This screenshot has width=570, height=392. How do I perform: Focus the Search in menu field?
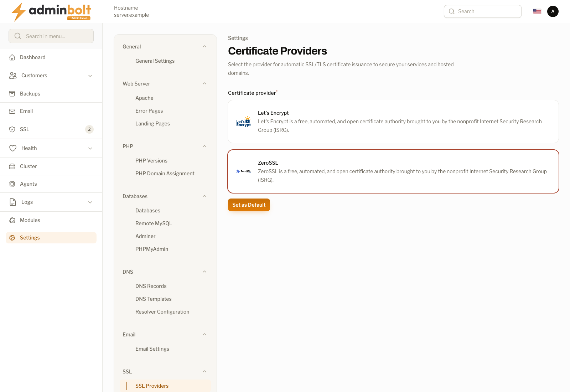pyautogui.click(x=51, y=36)
